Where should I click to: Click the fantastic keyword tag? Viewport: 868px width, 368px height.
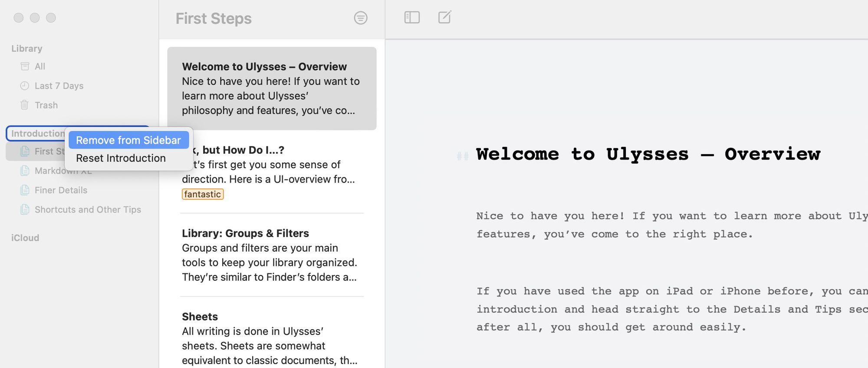pyautogui.click(x=202, y=194)
